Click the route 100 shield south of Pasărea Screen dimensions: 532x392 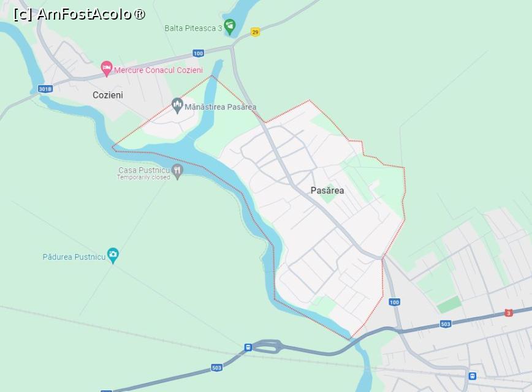[x=394, y=302]
